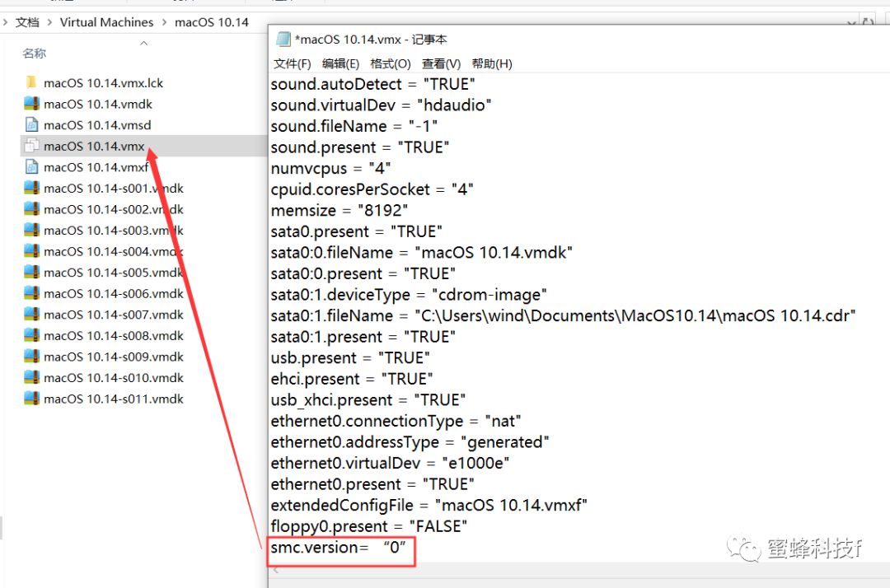Click the sata0:1.deviceType line
The height and width of the screenshot is (588, 890).
click(x=409, y=295)
